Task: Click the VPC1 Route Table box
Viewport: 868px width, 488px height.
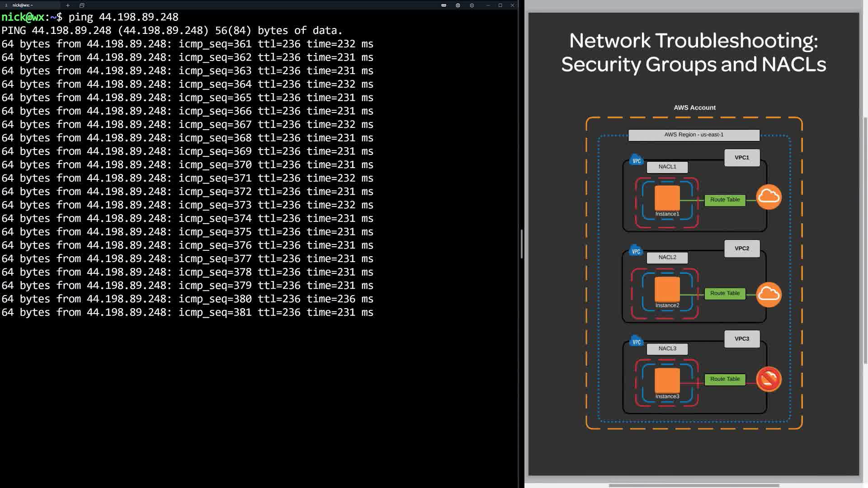Action: 725,200
